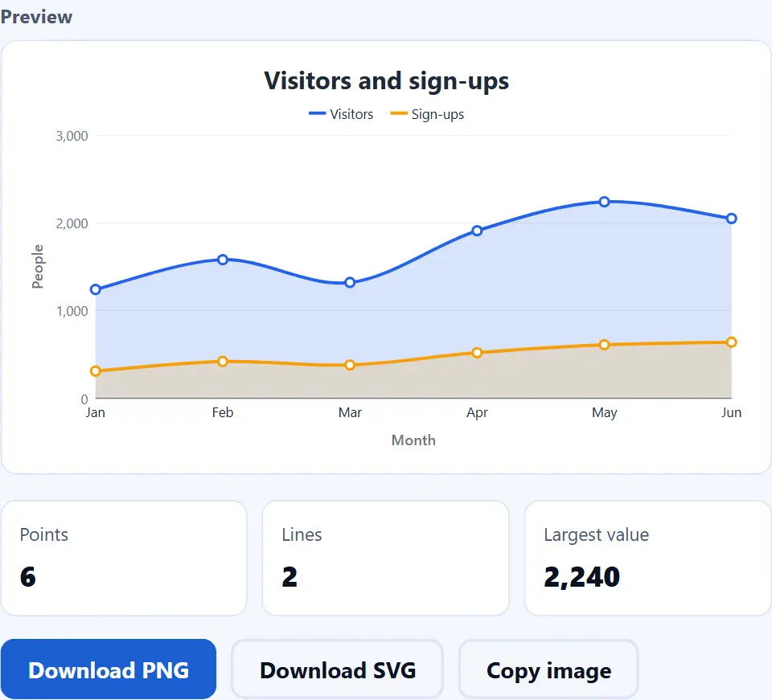772x700 pixels.
Task: Toggle the Sign-ups legend entry
Action: (x=427, y=114)
